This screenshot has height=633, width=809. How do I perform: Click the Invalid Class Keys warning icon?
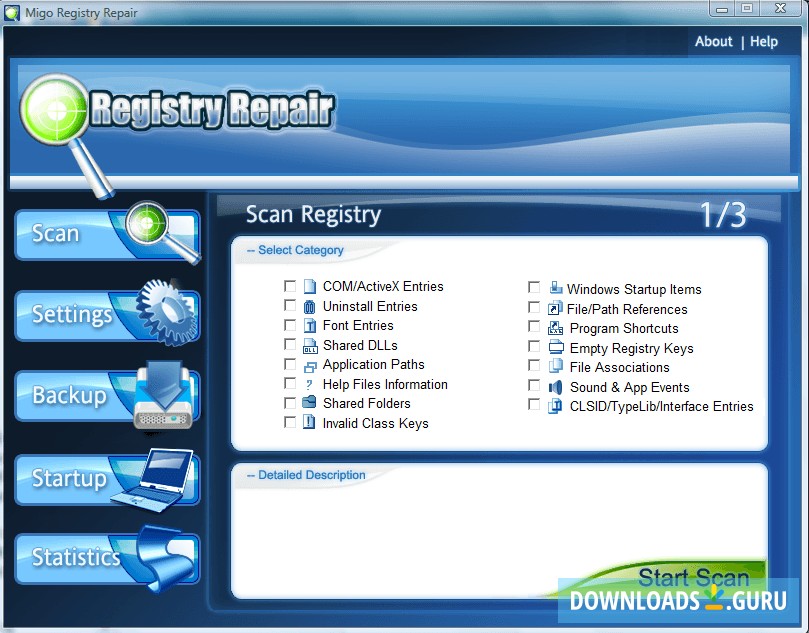(310, 423)
